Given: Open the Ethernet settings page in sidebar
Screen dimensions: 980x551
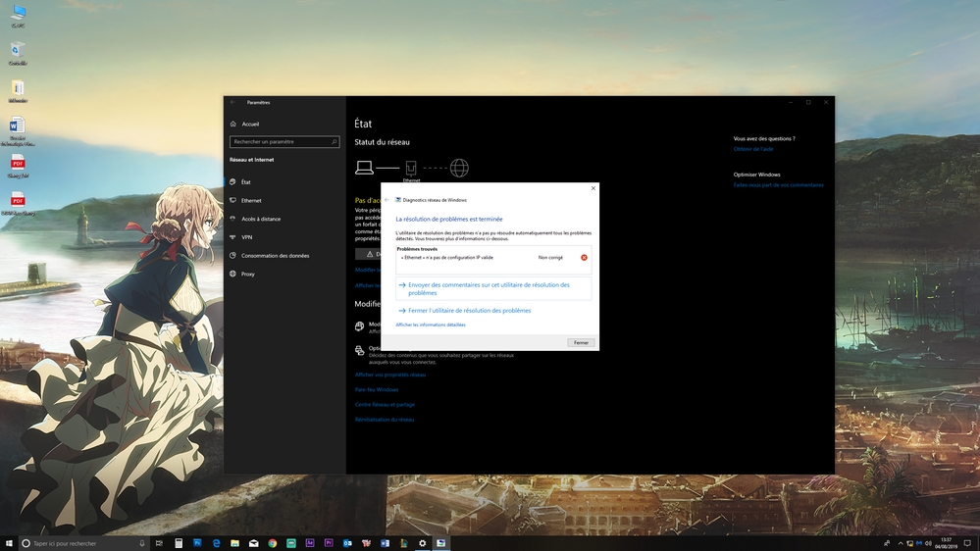Looking at the screenshot, I should pos(251,201).
